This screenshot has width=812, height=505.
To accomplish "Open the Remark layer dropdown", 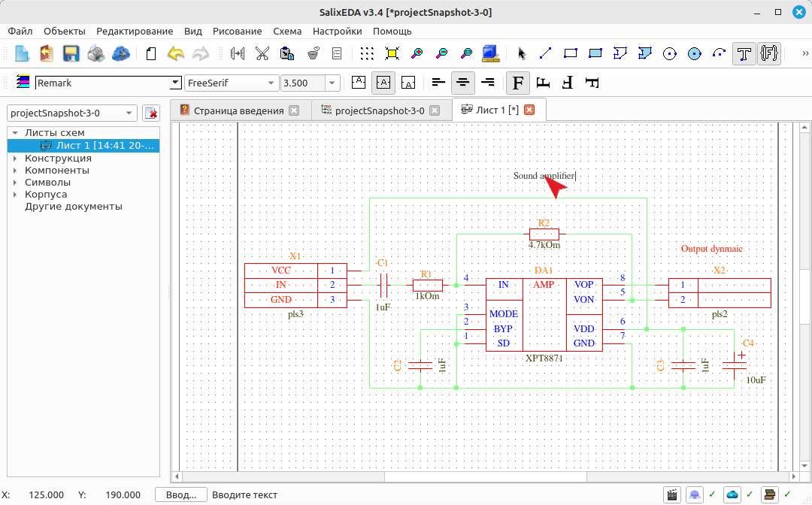I will [x=175, y=83].
